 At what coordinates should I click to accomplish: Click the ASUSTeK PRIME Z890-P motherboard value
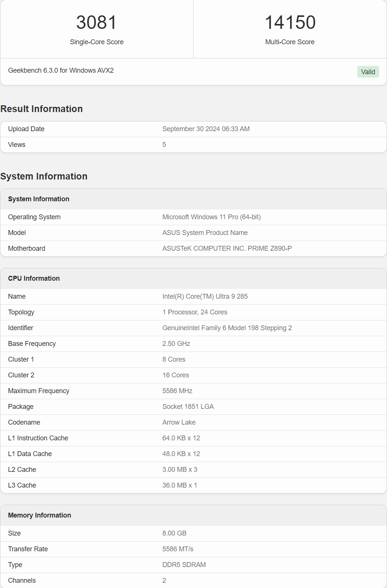(227, 248)
